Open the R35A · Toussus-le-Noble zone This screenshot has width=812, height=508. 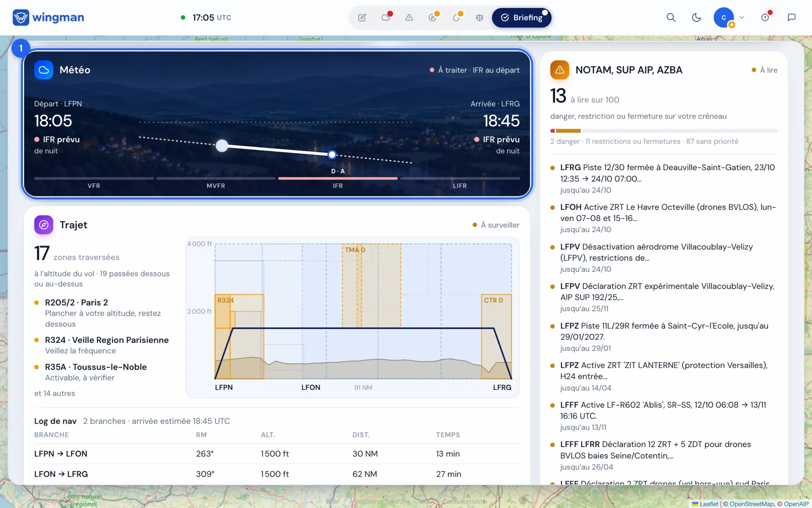[103, 372]
